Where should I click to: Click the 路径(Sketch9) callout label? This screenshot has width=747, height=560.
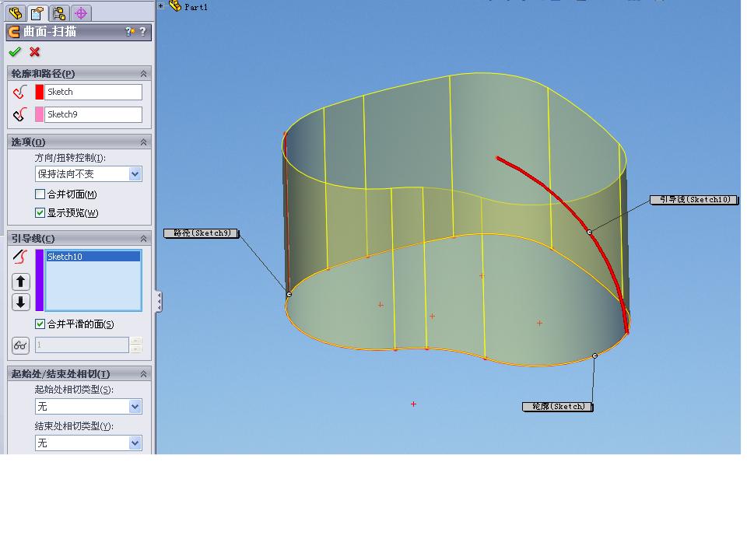(x=202, y=233)
